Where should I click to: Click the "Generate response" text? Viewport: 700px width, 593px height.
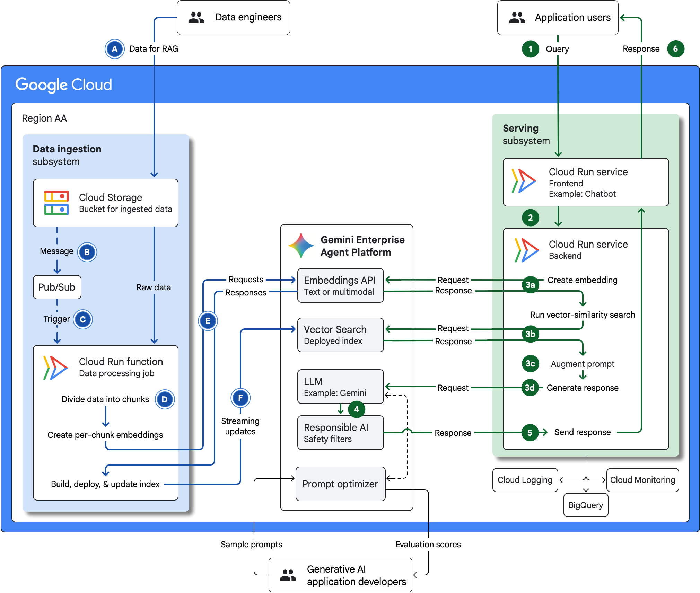(583, 388)
